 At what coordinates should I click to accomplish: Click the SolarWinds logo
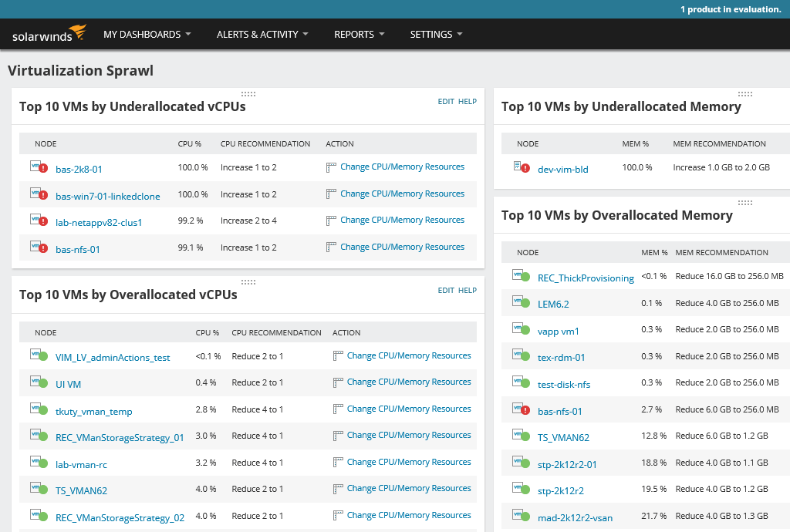[x=49, y=35]
